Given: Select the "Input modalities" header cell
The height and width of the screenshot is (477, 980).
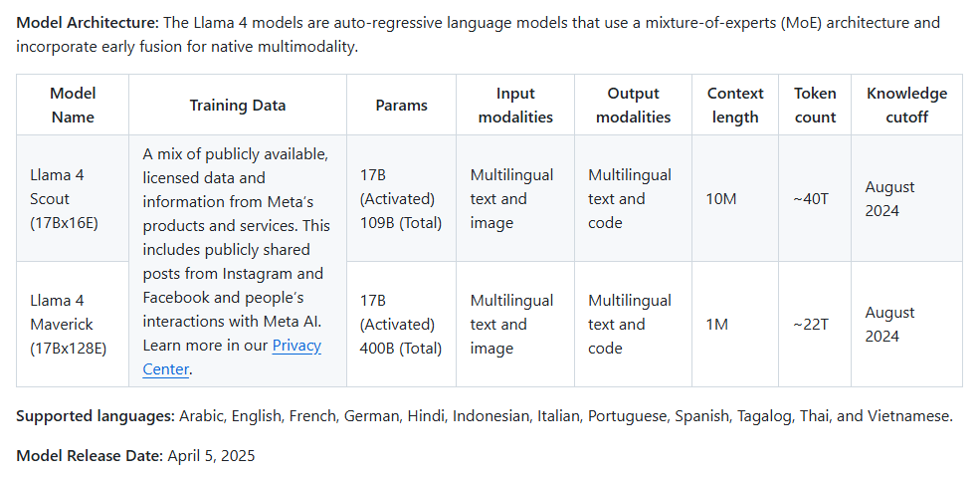Looking at the screenshot, I should (x=515, y=105).
